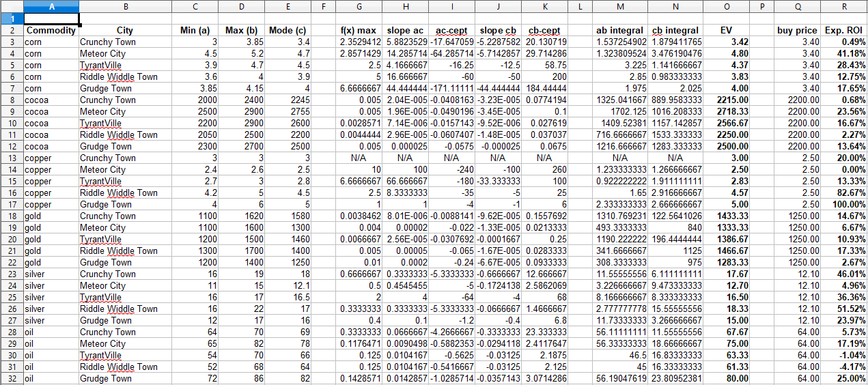Viewport: 868px width, 385px height.
Task: Click 'f(x) max' value 6.6666667 in row 7
Action: [x=359, y=88]
